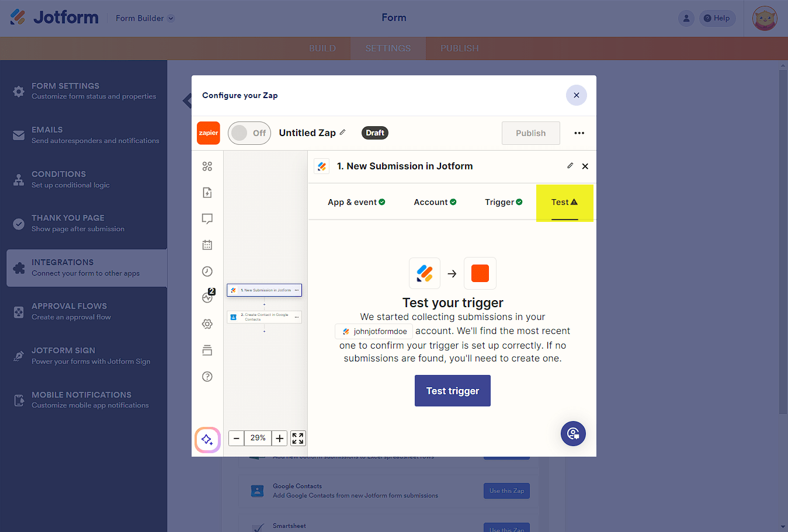The width and height of the screenshot is (788, 532).
Task: Click the Jotform icon in step header
Action: point(322,166)
